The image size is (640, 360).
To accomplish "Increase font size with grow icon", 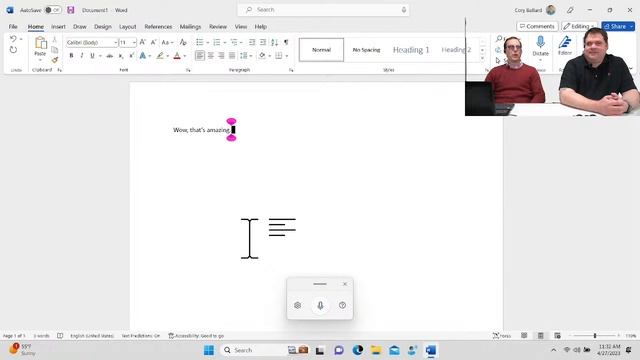I will pos(142,42).
